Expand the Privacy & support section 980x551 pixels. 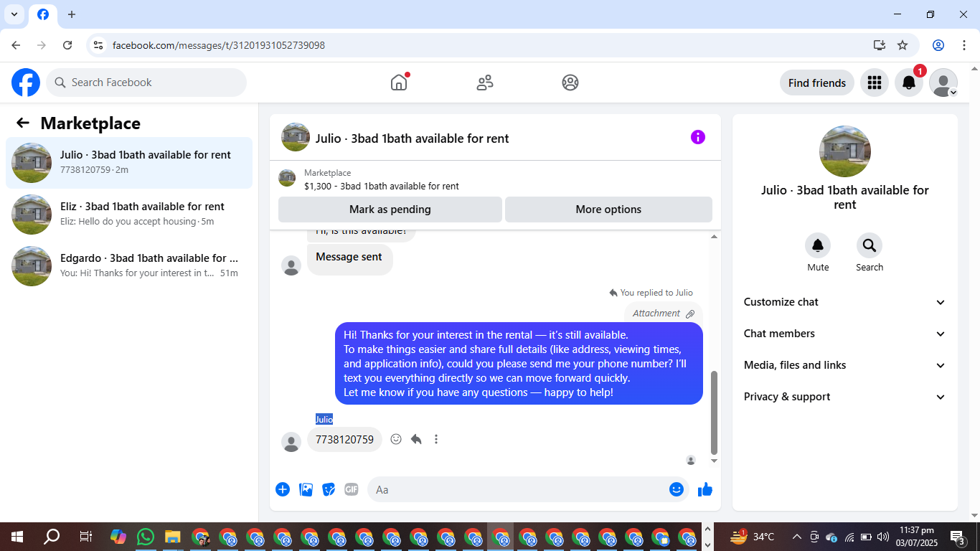coord(845,397)
